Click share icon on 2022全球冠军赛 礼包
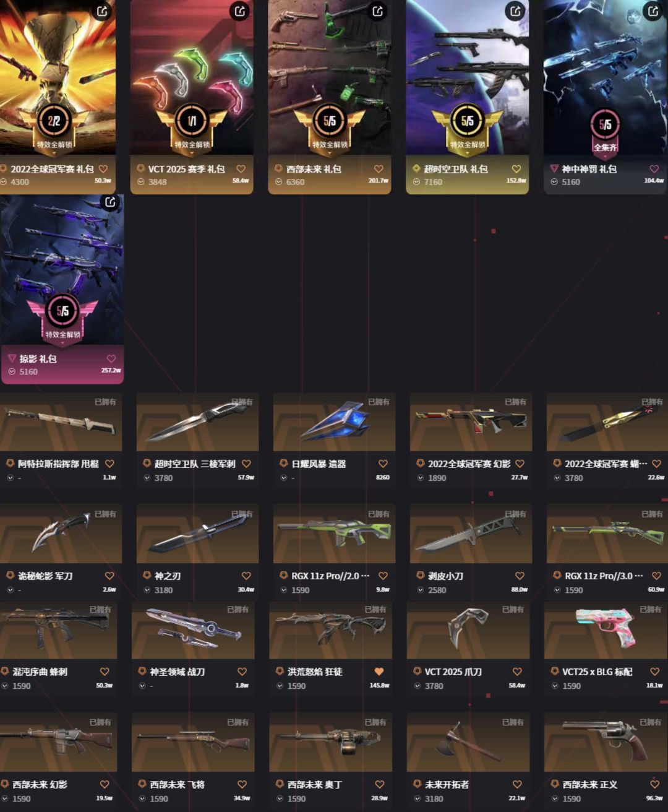The height and width of the screenshot is (812, 668). coord(102,11)
